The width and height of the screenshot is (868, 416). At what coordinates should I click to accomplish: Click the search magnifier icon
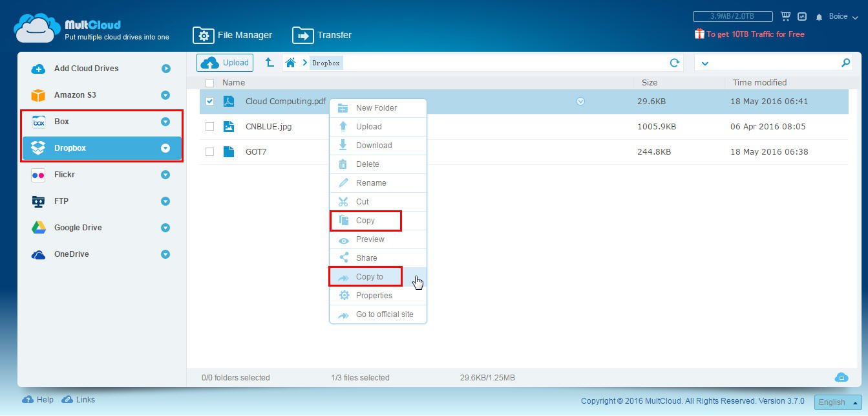(x=845, y=63)
